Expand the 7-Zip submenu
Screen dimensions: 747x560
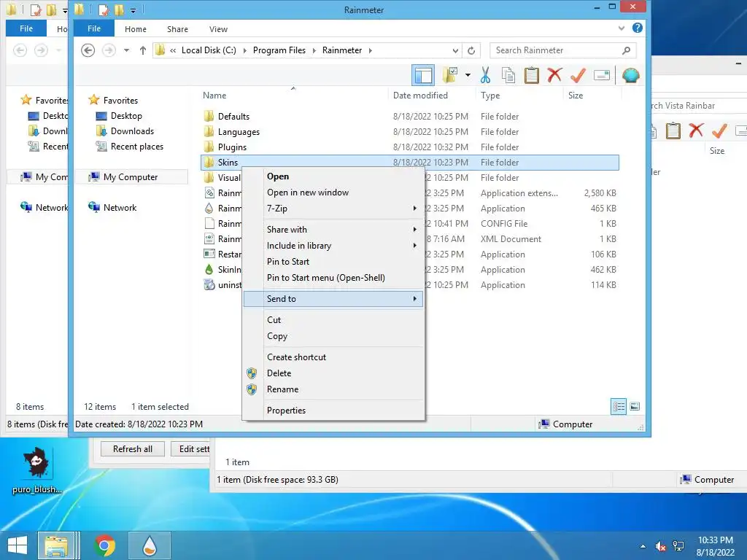click(x=333, y=208)
